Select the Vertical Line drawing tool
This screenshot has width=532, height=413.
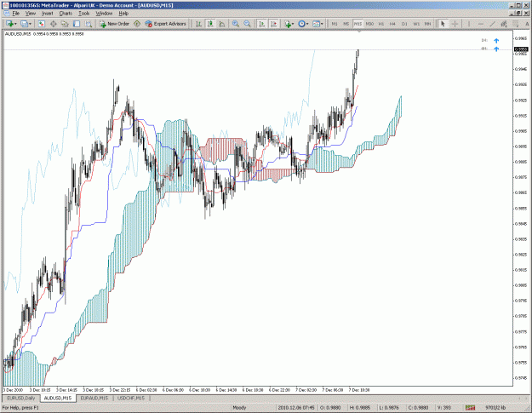pos(469,24)
